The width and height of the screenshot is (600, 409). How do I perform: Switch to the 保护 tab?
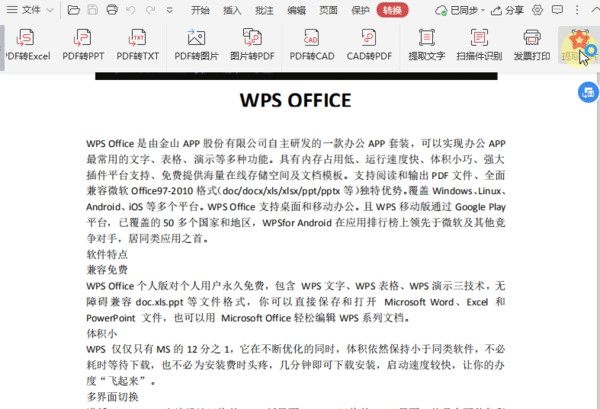pyautogui.click(x=360, y=10)
